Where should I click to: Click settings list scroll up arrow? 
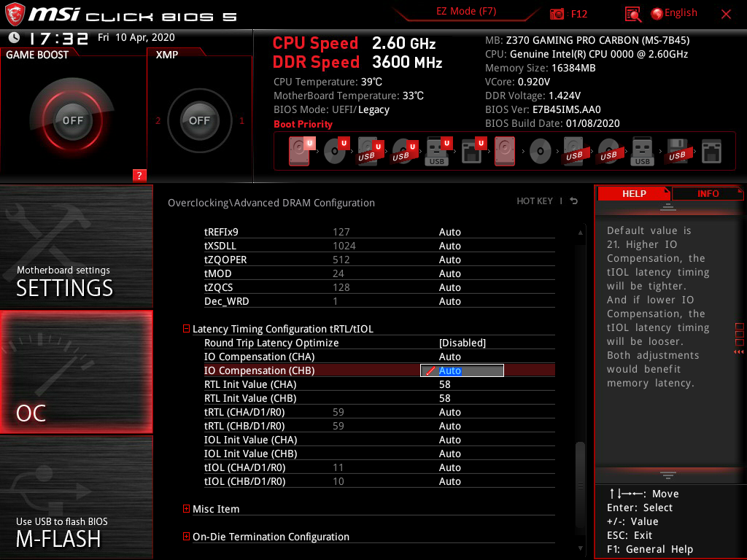(x=580, y=233)
